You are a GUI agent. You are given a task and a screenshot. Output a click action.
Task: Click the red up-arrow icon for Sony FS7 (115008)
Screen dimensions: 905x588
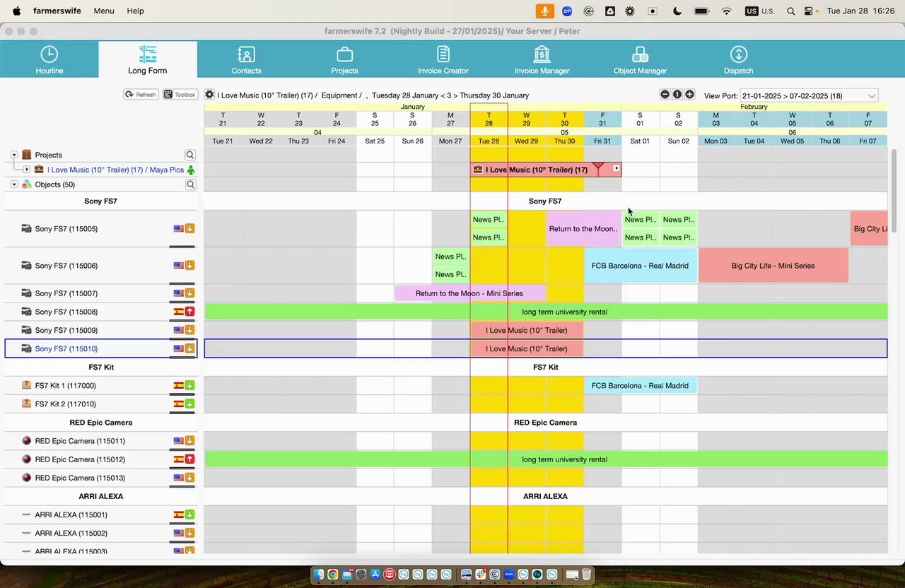189,312
